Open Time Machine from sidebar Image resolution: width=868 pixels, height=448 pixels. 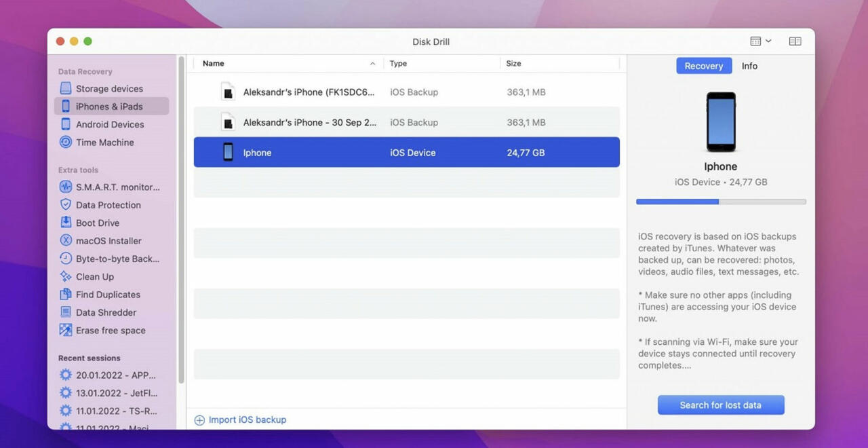tap(104, 143)
